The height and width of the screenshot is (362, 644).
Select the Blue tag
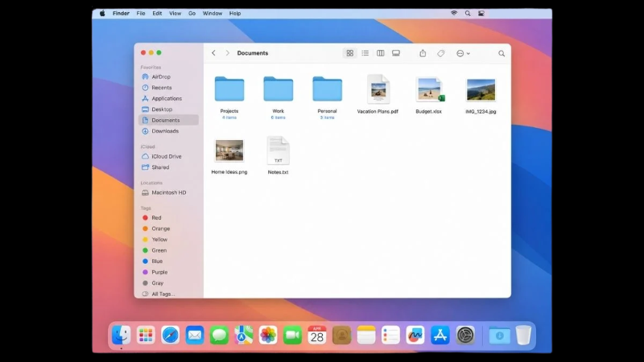(x=169, y=261)
